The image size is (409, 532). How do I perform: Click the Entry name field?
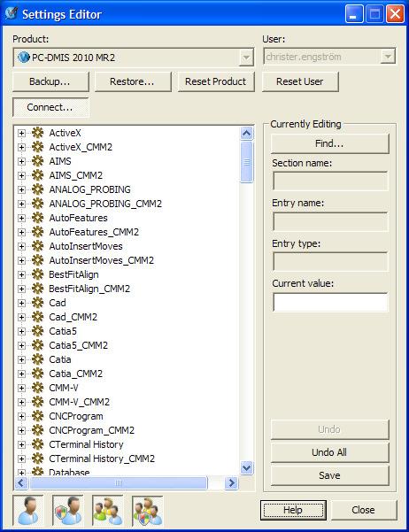tap(330, 221)
